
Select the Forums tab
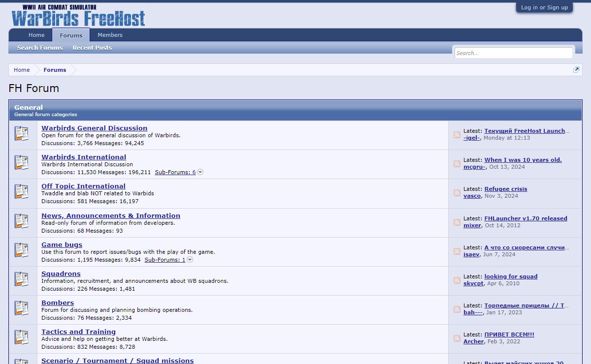[x=71, y=35]
